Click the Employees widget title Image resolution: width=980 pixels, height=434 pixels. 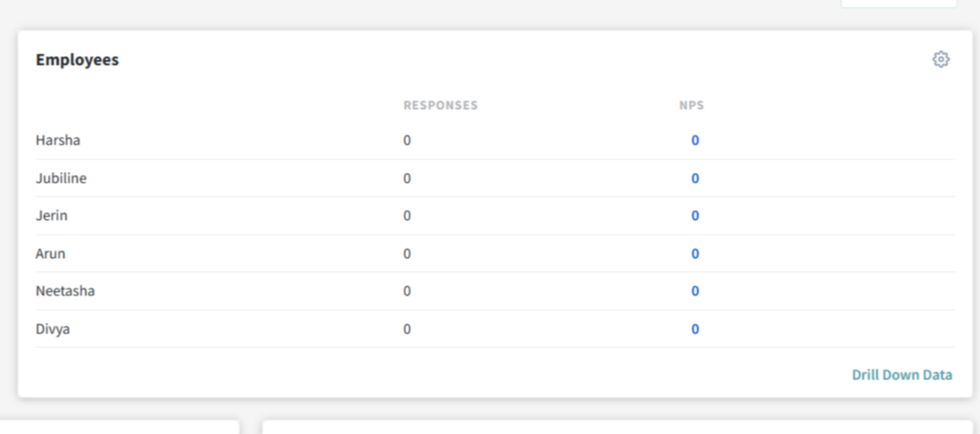tap(77, 60)
